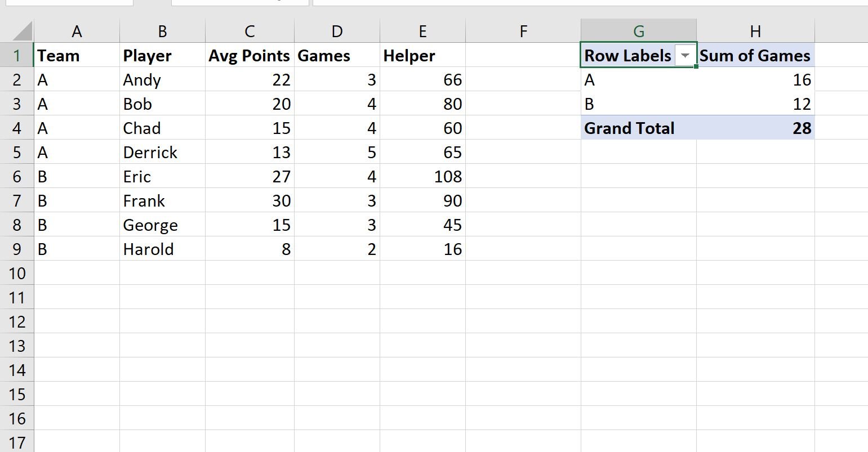Select column A header
868x452 pixels.
pos(77,32)
